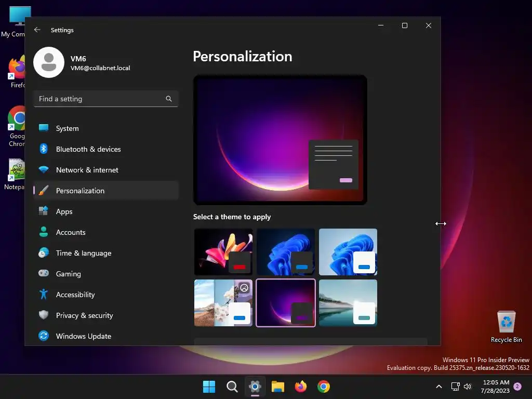Open Windows Update settings

tap(106, 336)
